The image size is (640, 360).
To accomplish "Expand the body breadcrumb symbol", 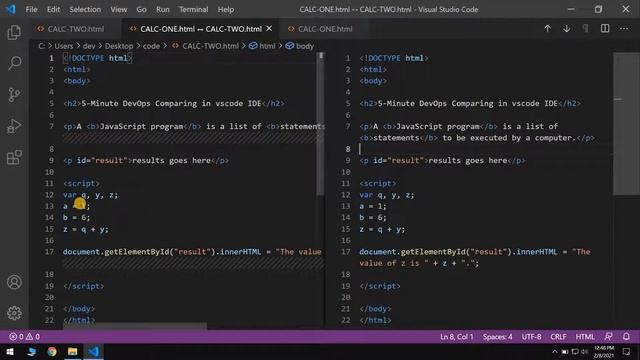I will click(300, 46).
